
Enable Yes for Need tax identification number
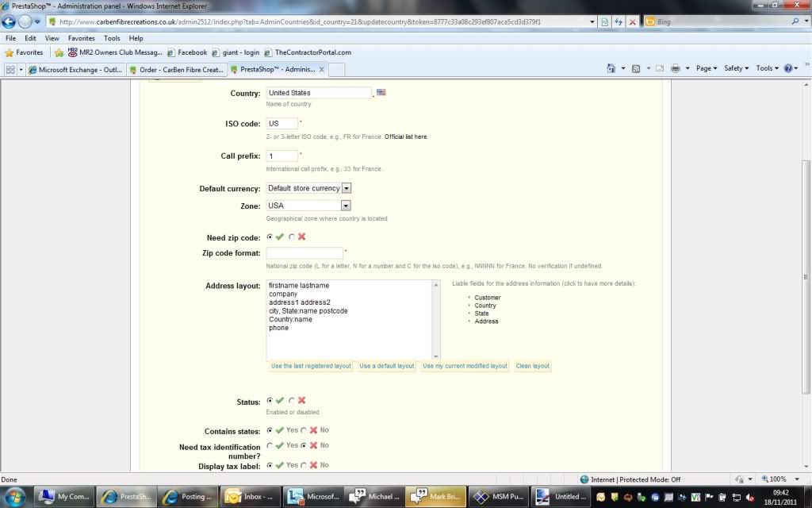(x=270, y=446)
